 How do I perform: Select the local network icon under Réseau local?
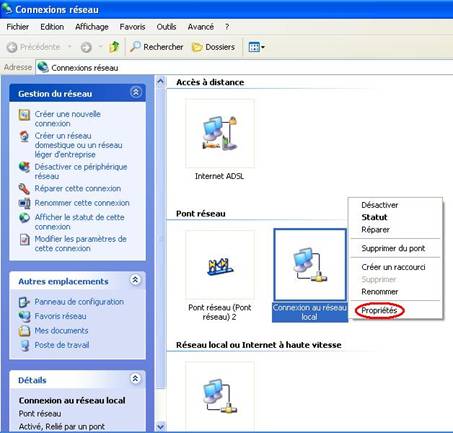point(220,396)
